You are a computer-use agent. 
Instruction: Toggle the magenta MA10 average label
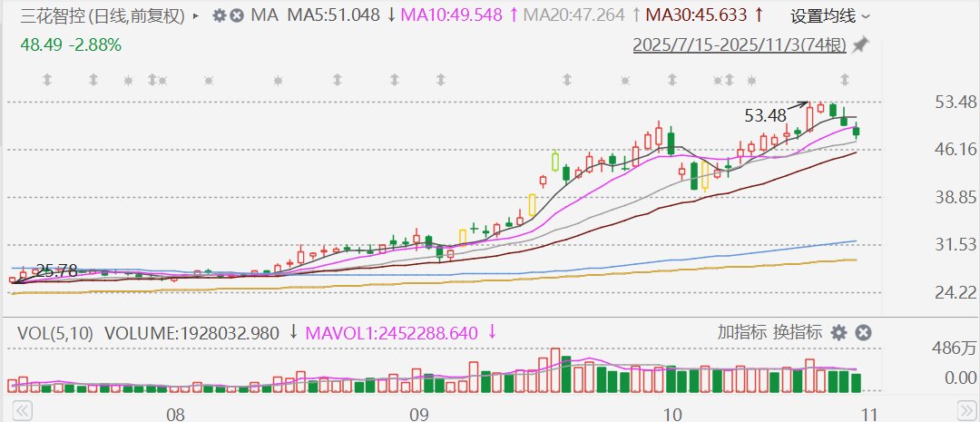[x=452, y=16]
